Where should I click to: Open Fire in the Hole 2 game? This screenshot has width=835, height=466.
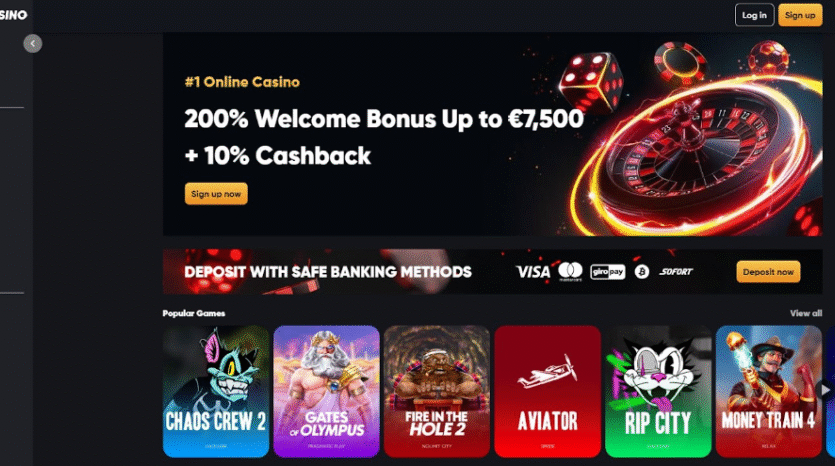(437, 391)
